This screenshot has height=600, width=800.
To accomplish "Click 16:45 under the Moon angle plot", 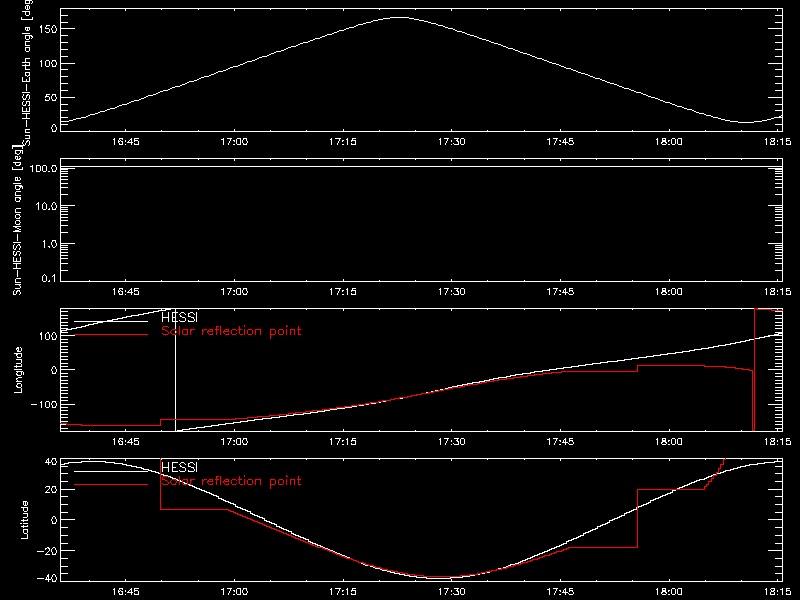I will 126,292.
